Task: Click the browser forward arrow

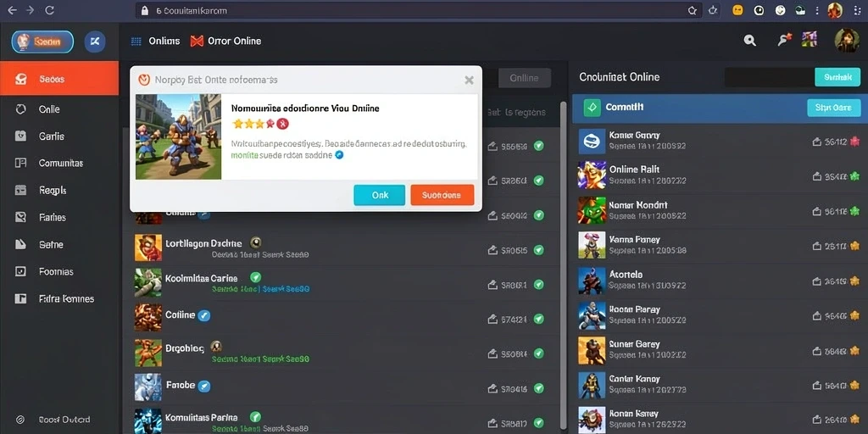Action: click(30, 10)
